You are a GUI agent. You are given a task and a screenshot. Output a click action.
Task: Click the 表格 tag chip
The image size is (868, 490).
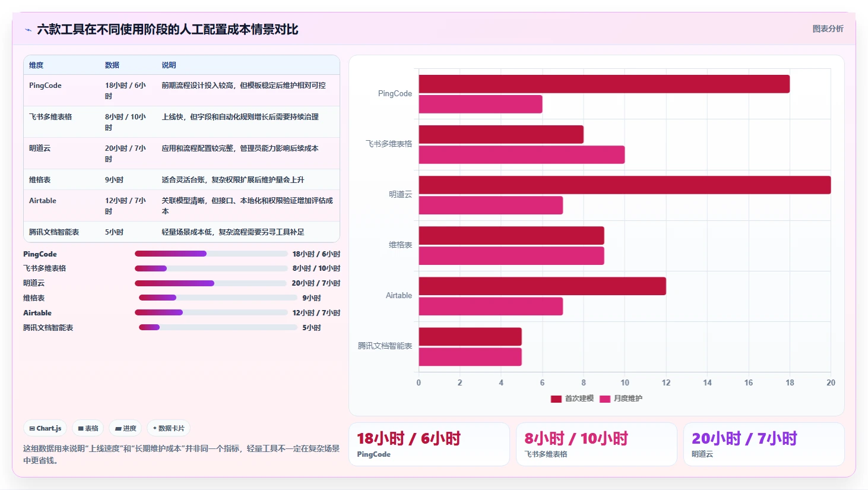pos(88,428)
